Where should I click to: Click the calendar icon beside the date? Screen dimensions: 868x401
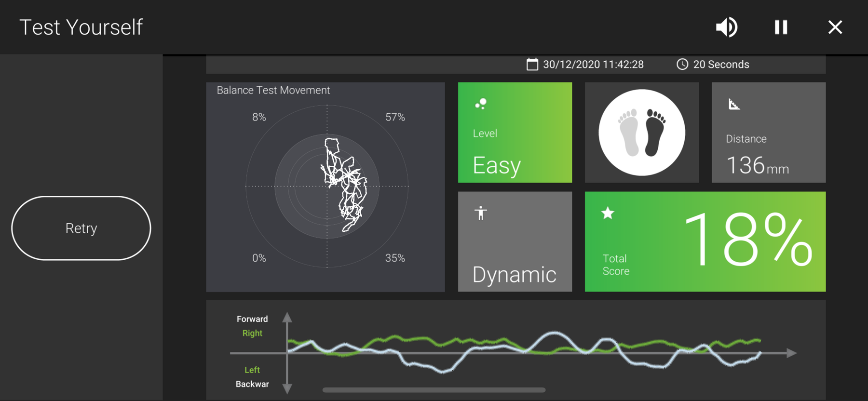[532, 65]
